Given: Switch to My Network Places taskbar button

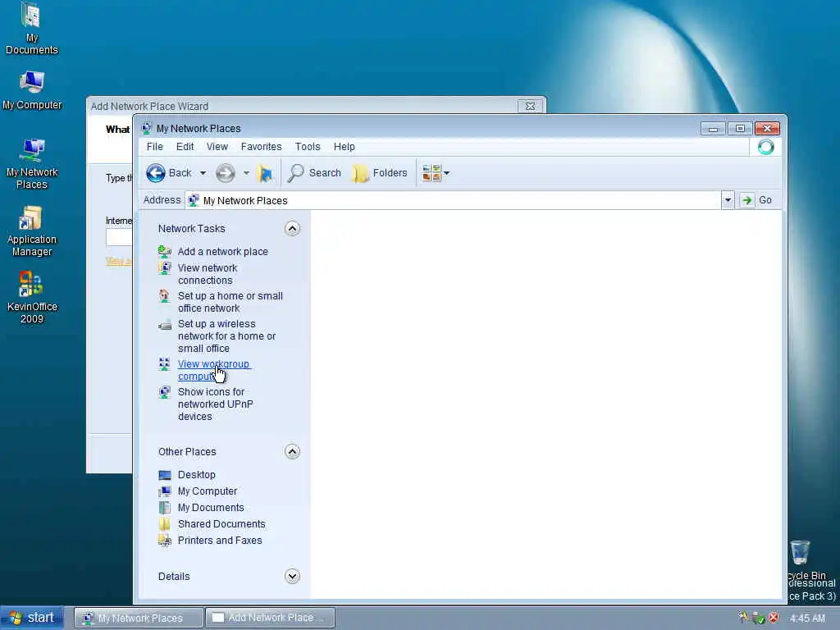Looking at the screenshot, I should (139, 618).
